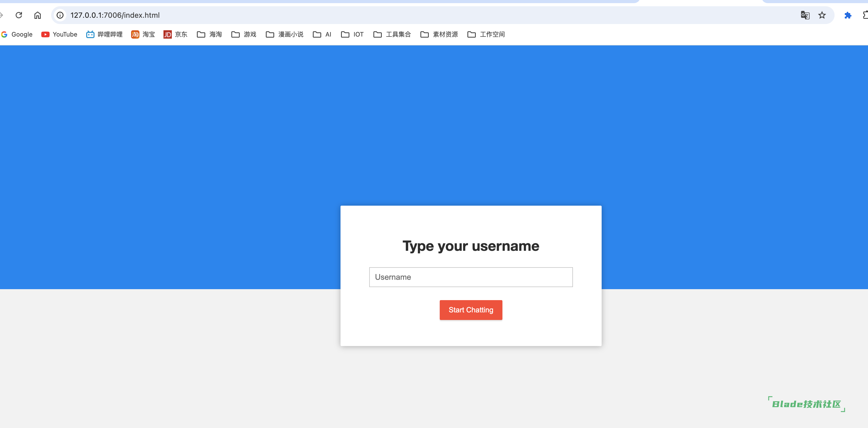Viewport: 868px width, 428px height.
Task: Expand the 海淘 bookmark folder
Action: (209, 34)
